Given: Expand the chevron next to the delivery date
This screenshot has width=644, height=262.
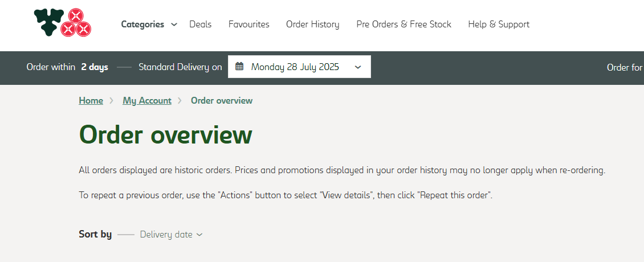Looking at the screenshot, I should click(x=358, y=67).
